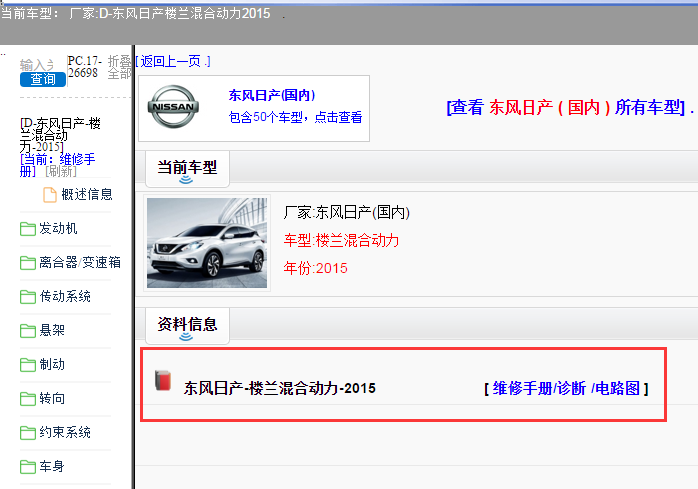698x489 pixels.
Task: Click the blue 查询 search button
Action: click(x=43, y=79)
